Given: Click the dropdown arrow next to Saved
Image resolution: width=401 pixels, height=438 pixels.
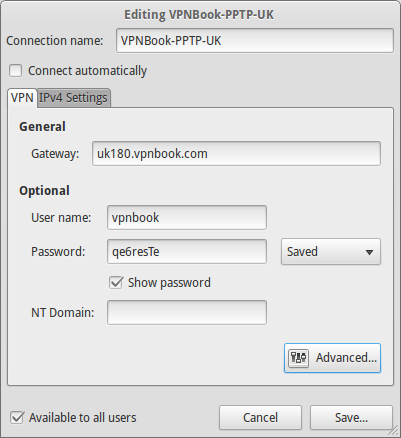Looking at the screenshot, I should [x=369, y=252].
